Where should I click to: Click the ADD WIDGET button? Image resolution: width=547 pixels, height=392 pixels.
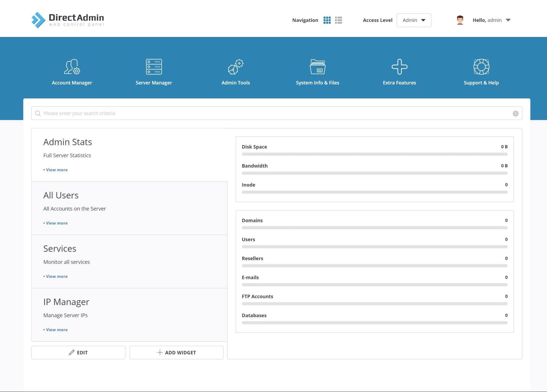(x=176, y=353)
